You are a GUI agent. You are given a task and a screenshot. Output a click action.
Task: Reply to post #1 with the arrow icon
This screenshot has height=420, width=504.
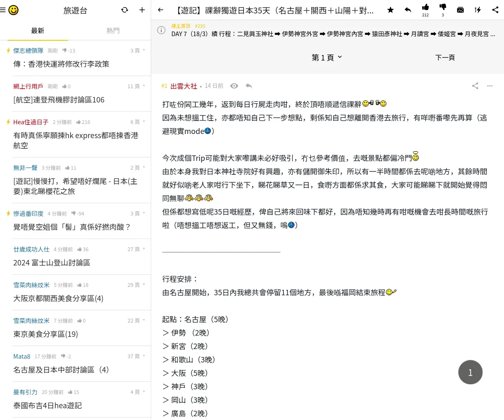(x=249, y=86)
